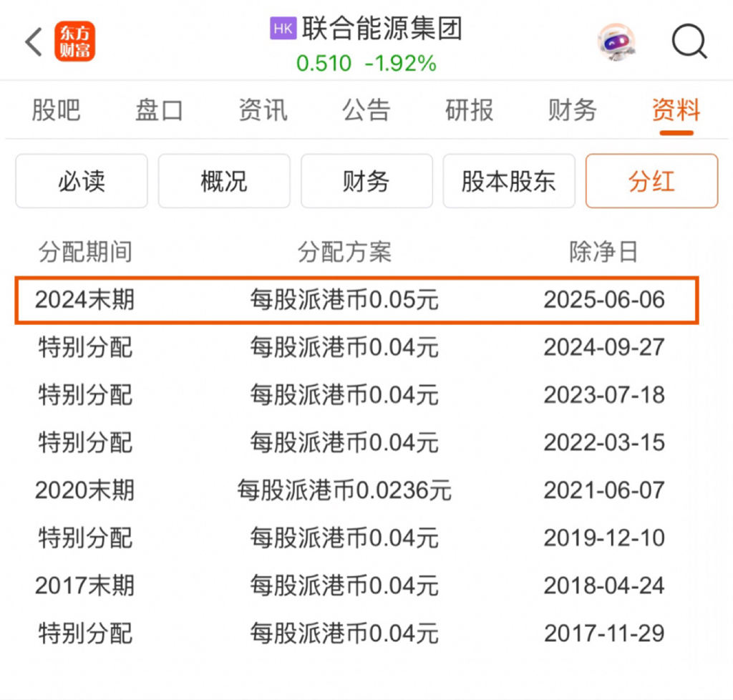Select the 概况 sub-tab button
The width and height of the screenshot is (733, 700).
point(224,181)
